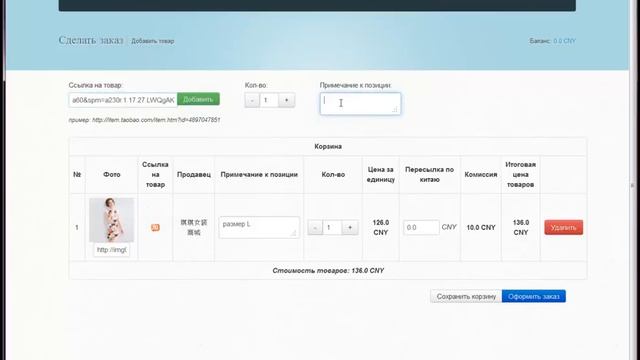Click the Пересылка по китаю column header
The image size is (640, 360).
(x=429, y=174)
